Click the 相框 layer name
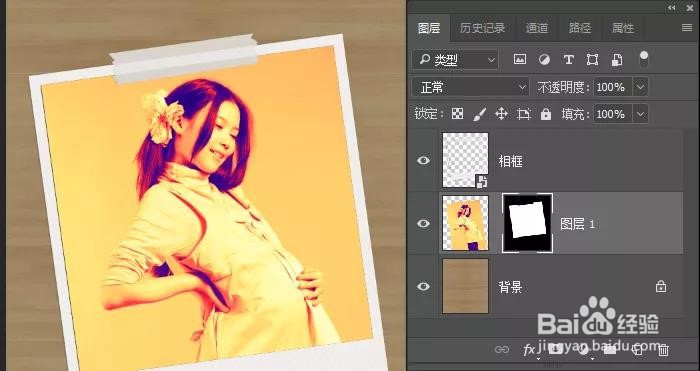Image resolution: width=700 pixels, height=371 pixels. coord(511,161)
